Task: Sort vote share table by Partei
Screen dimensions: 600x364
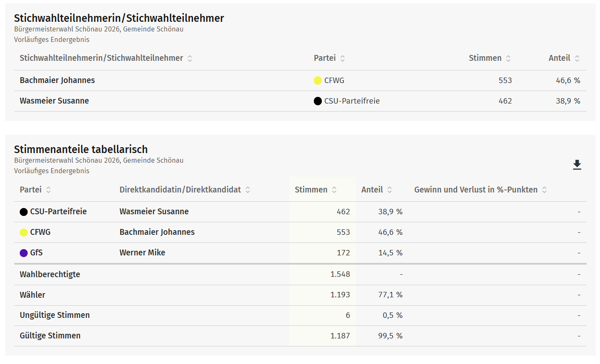Action: [x=48, y=190]
